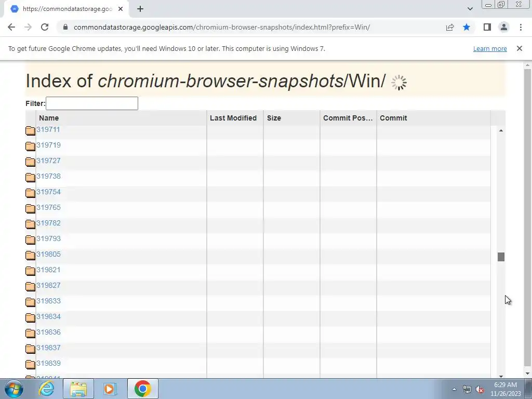Click the folder icon beside 319834

30,318
